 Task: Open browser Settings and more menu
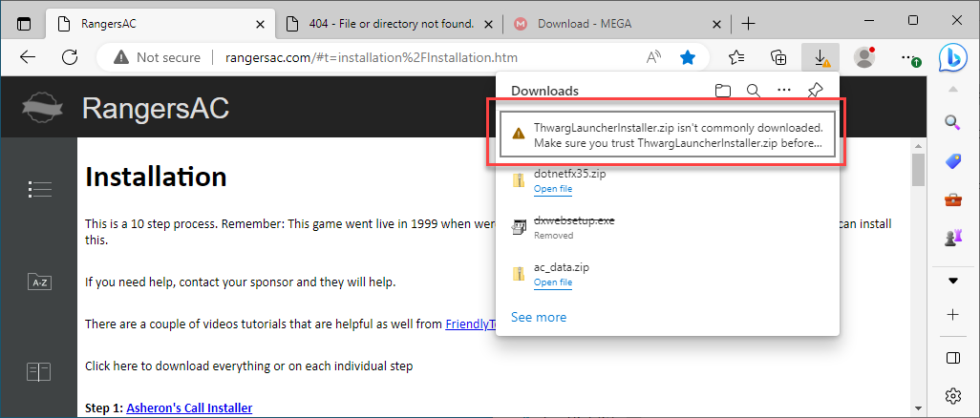(908, 57)
